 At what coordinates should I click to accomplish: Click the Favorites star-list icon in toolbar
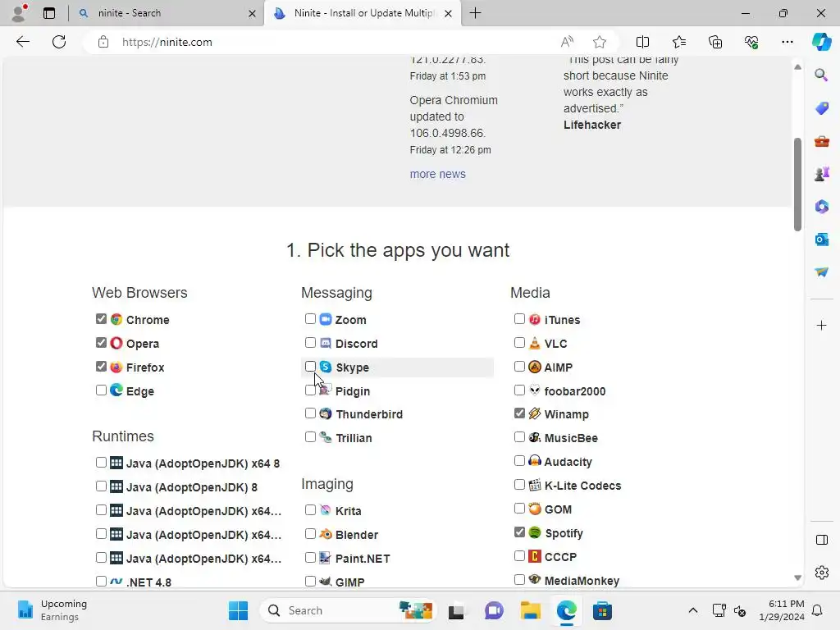tap(678, 42)
